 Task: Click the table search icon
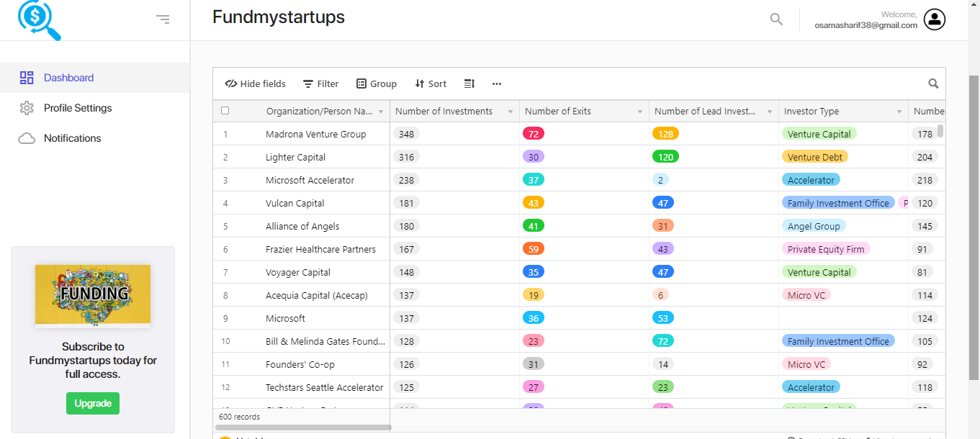pos(933,83)
